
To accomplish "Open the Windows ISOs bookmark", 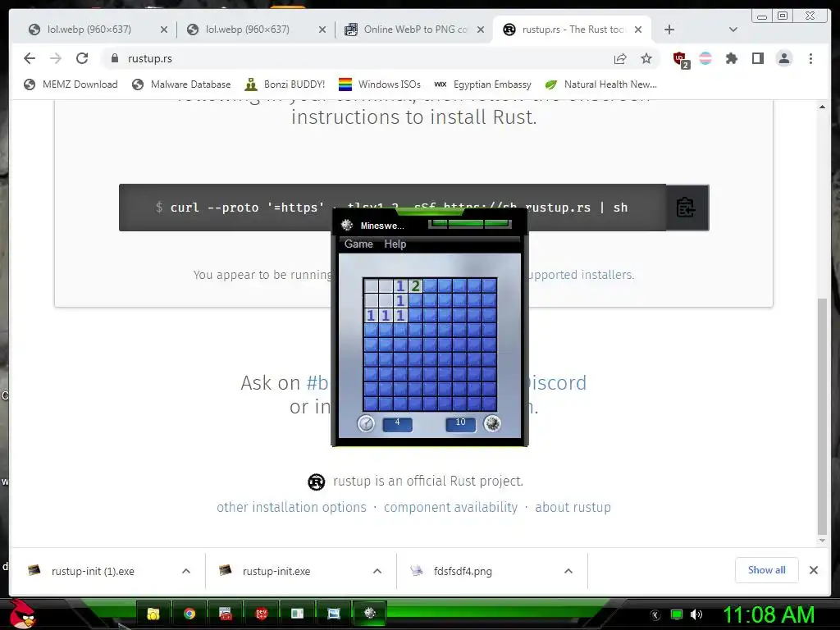I will [380, 84].
